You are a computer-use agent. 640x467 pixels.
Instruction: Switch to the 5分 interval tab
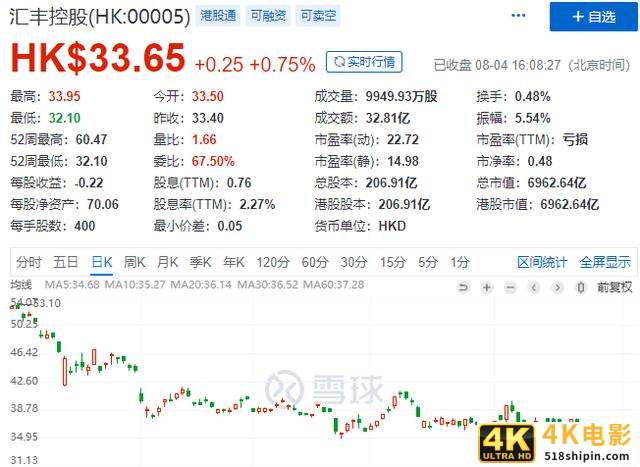coord(427,262)
